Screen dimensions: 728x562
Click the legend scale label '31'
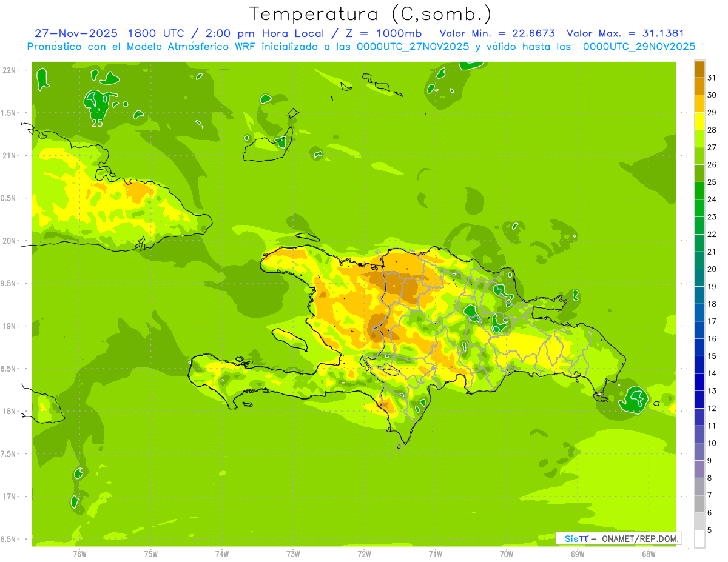[x=712, y=78]
